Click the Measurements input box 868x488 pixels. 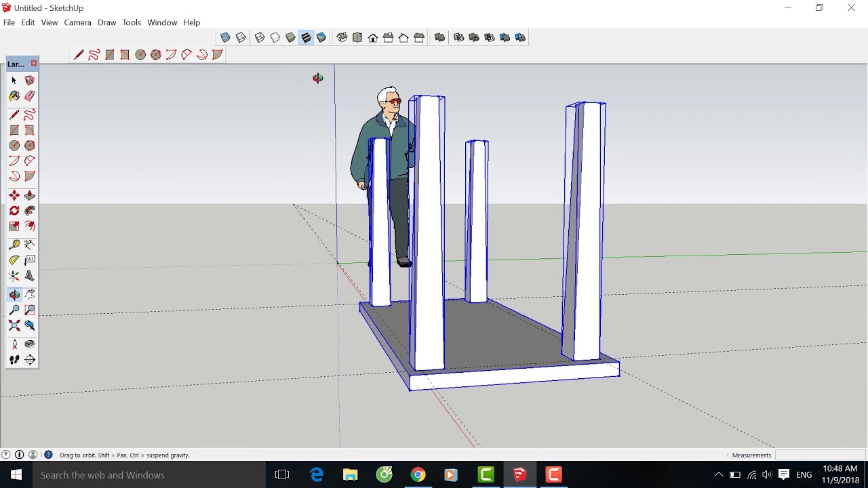pos(820,455)
